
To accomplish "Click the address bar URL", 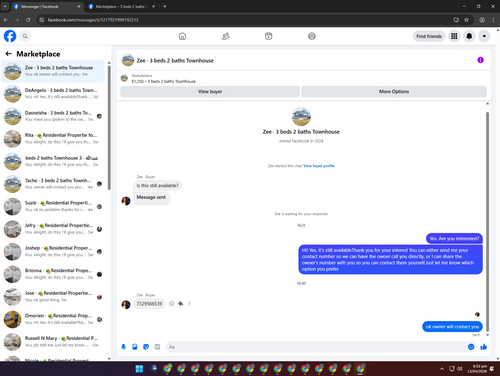I will click(93, 20).
